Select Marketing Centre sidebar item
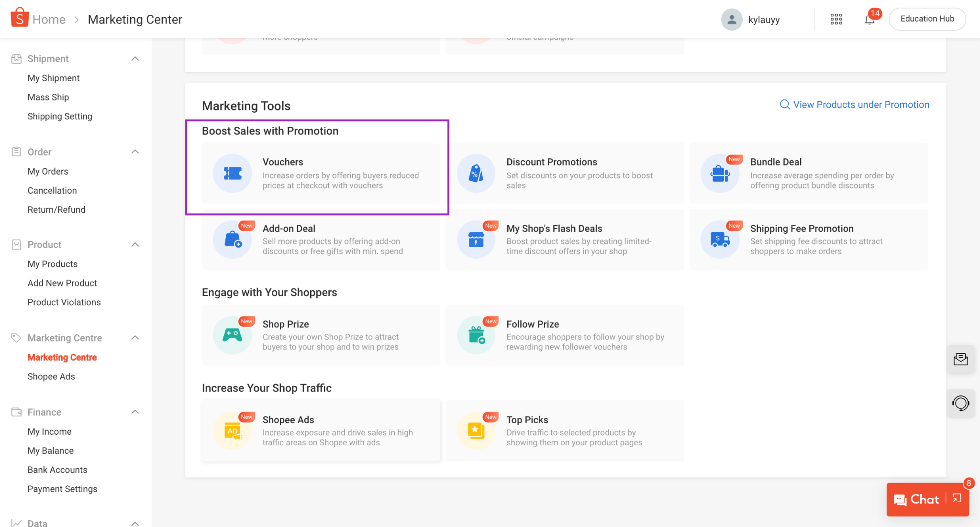 (x=62, y=357)
